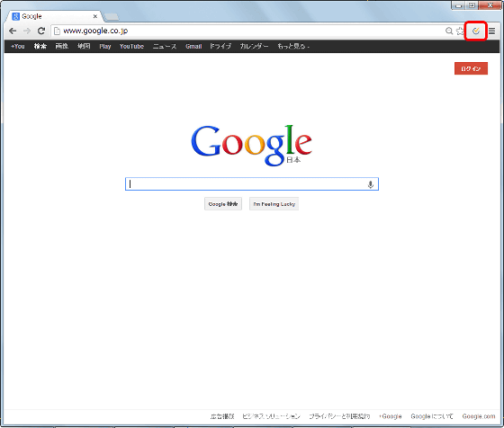Select 検索 in the black navigation bar

coord(40,46)
